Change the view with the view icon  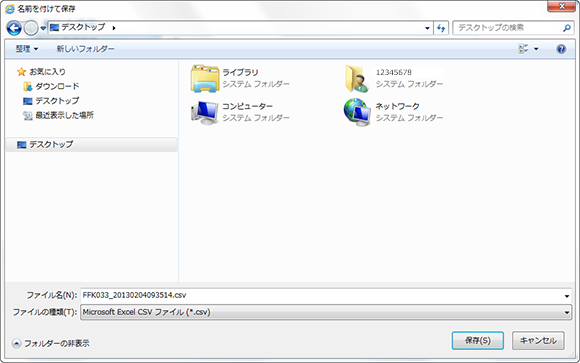tap(523, 49)
